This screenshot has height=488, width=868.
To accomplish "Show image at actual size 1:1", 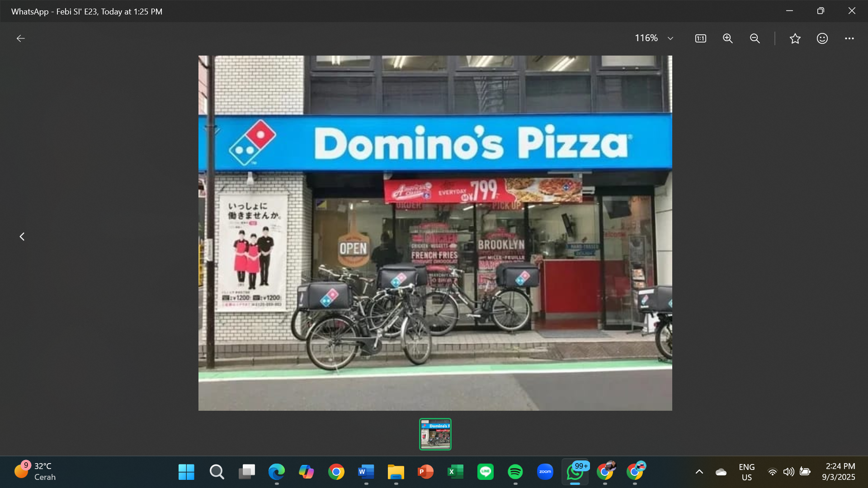I will coord(700,38).
